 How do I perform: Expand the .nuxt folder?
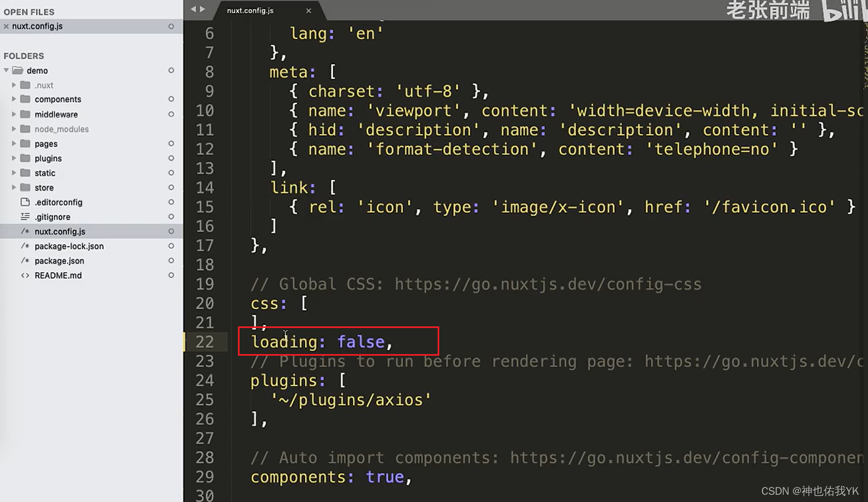click(14, 85)
